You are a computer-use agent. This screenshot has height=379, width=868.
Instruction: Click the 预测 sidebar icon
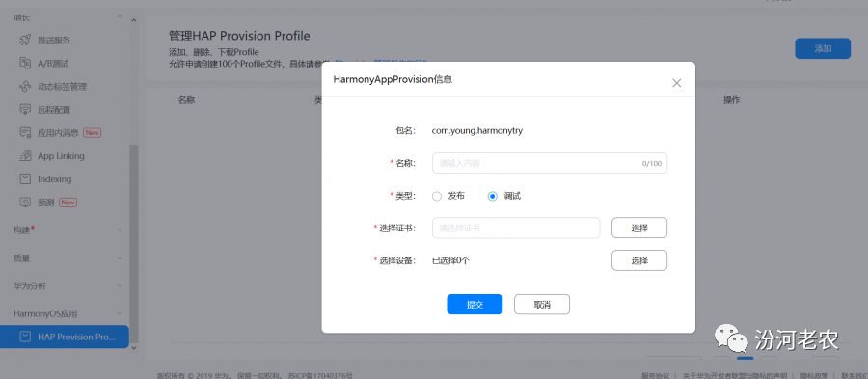pyautogui.click(x=25, y=202)
